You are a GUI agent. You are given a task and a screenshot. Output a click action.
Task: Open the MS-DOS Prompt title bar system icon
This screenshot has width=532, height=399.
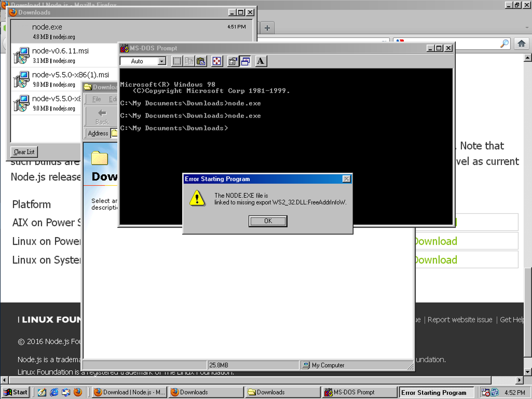tap(124, 48)
